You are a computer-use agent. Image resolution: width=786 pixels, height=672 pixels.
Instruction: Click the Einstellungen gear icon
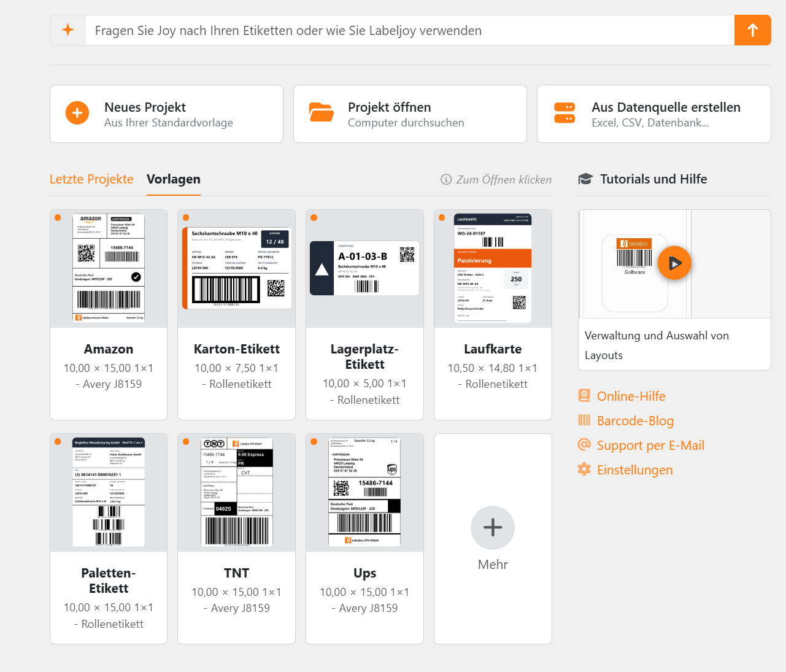(584, 469)
